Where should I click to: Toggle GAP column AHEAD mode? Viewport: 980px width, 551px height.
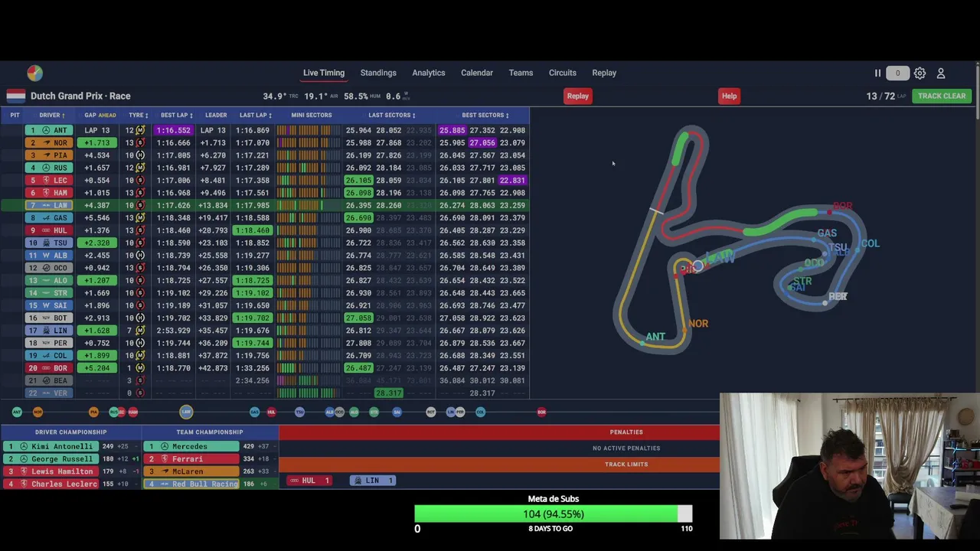(x=107, y=116)
